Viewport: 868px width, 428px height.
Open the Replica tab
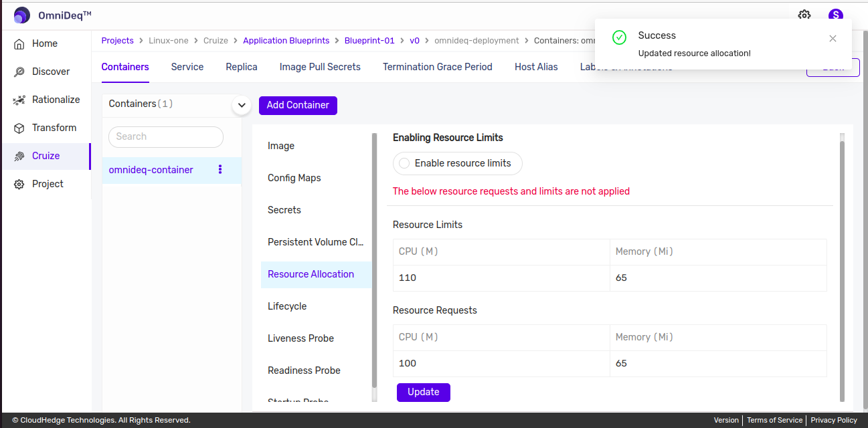point(242,67)
